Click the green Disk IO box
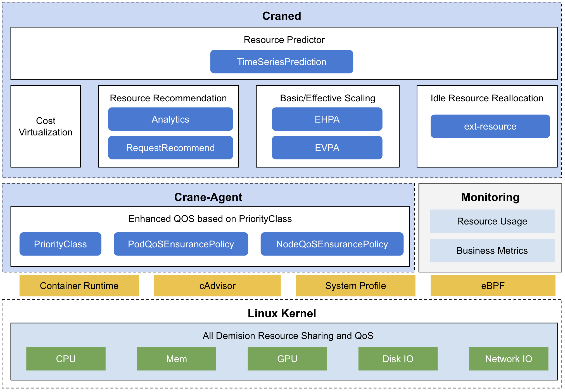Image resolution: width=565 pixels, height=392 pixels. point(398,359)
